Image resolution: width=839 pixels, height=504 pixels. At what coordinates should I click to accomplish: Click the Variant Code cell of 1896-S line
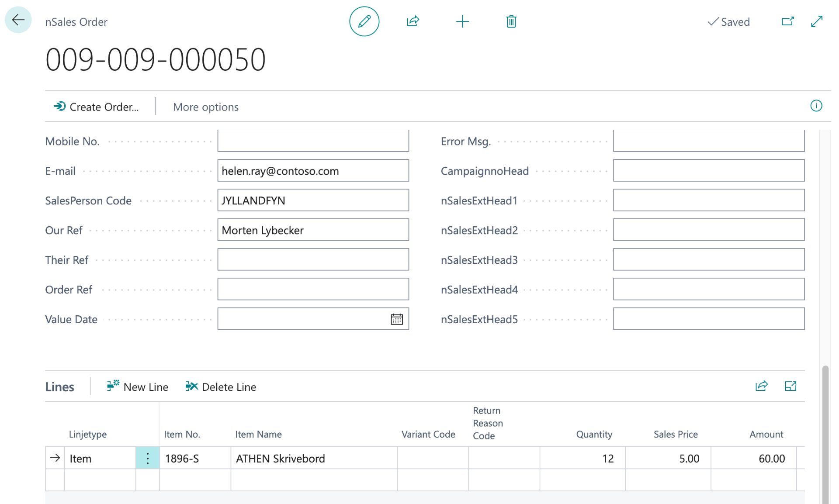pyautogui.click(x=433, y=458)
